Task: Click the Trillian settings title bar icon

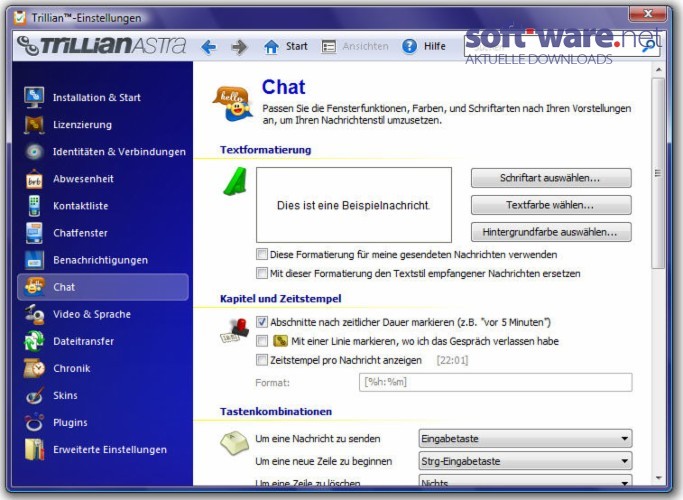Action: click(19, 17)
